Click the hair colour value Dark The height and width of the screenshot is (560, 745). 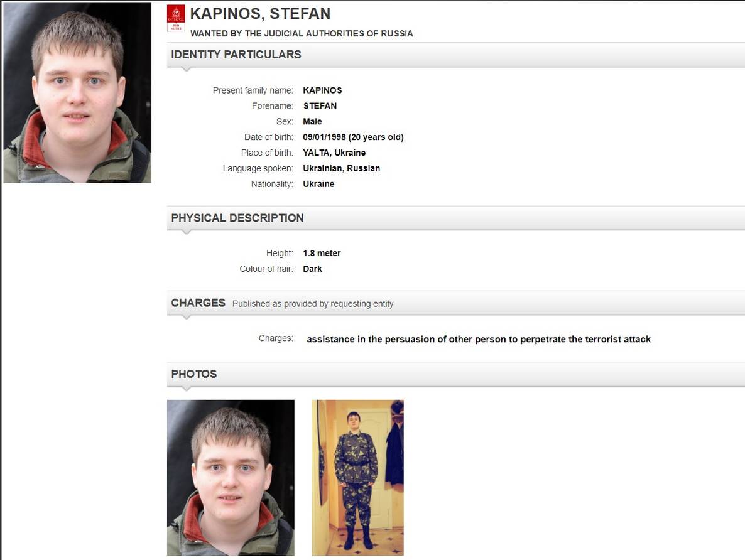coord(313,269)
